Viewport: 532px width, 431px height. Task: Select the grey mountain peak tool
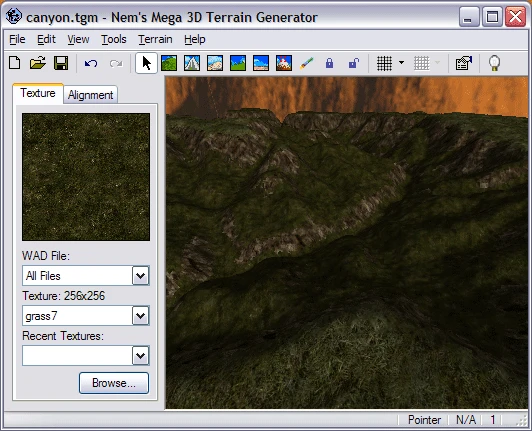tap(192, 63)
